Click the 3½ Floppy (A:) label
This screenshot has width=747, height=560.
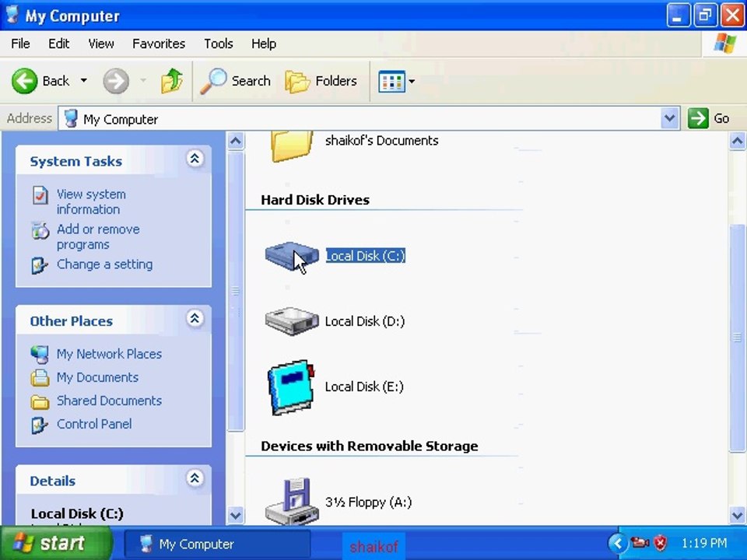pos(368,502)
